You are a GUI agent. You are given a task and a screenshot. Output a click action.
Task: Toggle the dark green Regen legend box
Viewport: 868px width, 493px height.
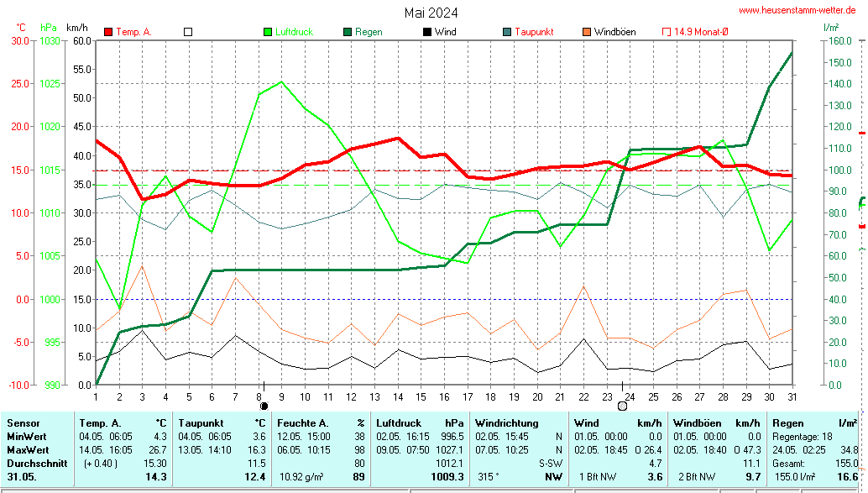(348, 32)
